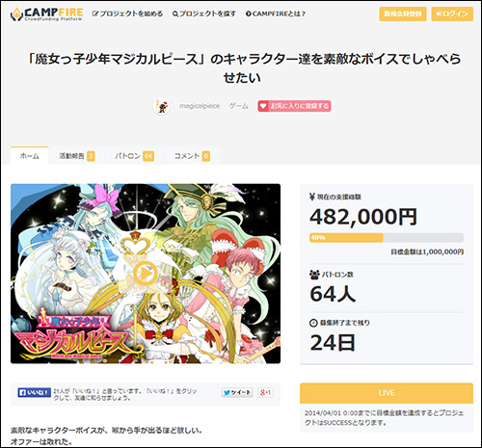482x448 pixels.
Task: Open the コメント tab
Action: coord(192,156)
